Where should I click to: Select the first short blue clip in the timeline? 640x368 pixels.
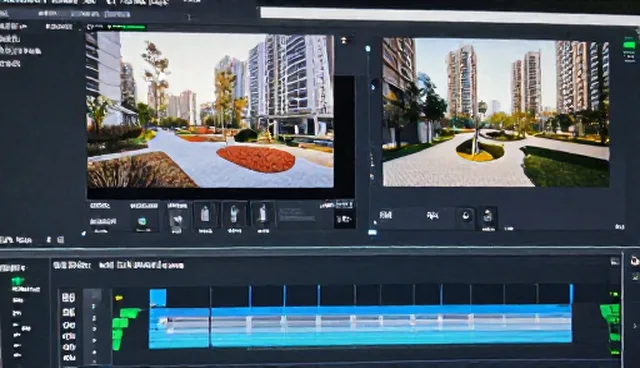point(179,328)
